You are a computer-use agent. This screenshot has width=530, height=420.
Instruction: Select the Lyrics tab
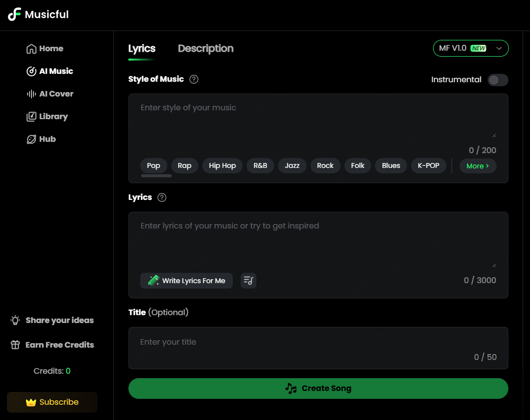[142, 48]
